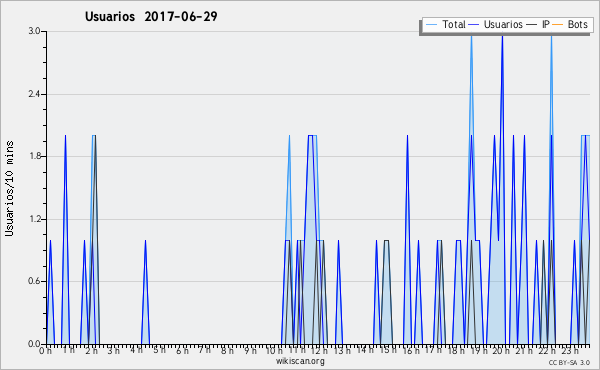Screen dimensions: 600x370
Task: Select the 'Usuarios' legend entry
Action: (503, 24)
